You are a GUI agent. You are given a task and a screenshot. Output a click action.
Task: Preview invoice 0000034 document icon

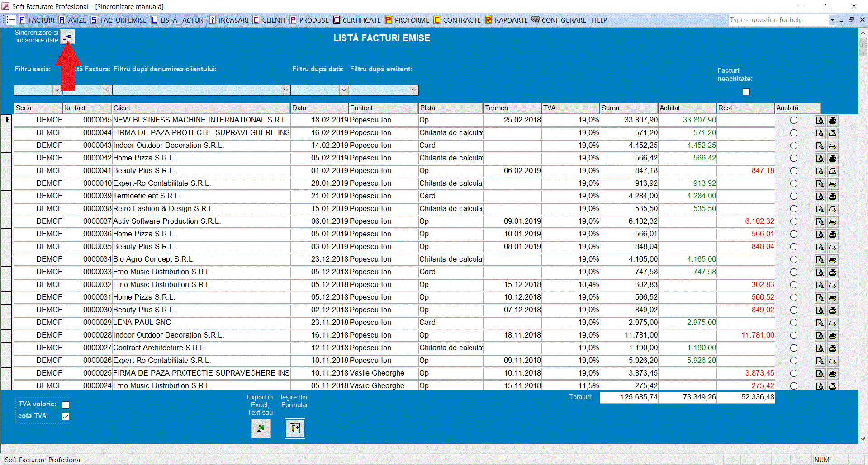tap(820, 260)
